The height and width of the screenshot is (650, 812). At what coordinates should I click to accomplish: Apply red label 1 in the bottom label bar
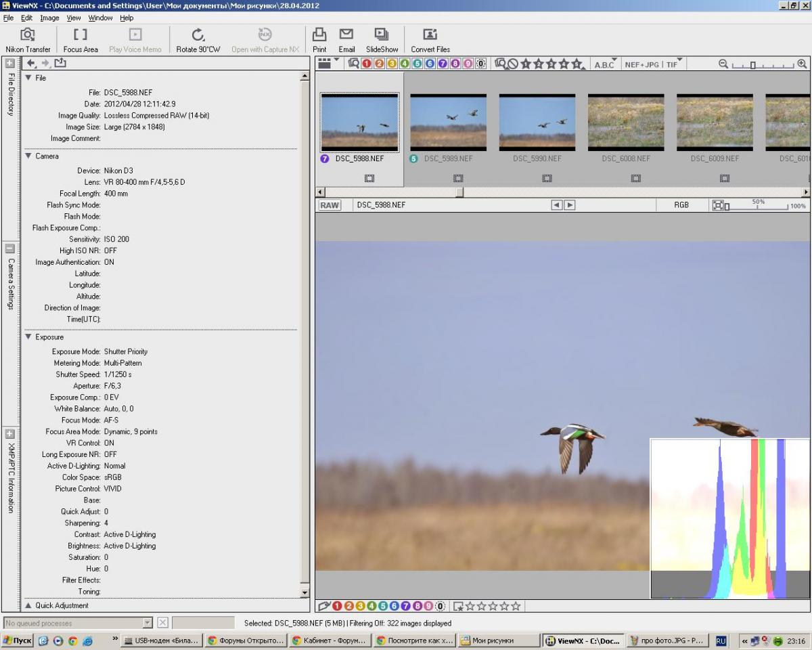point(337,606)
